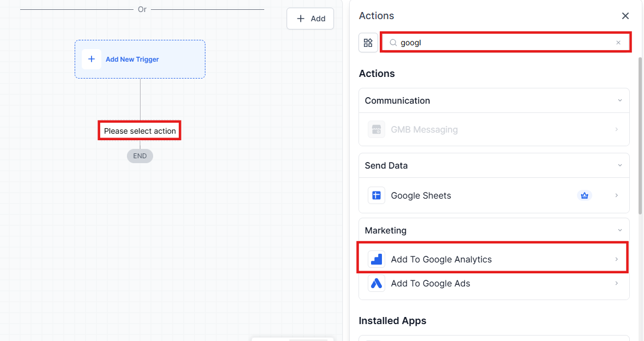Click the plus icon in Add New Trigger
The width and height of the screenshot is (644, 341).
click(91, 59)
